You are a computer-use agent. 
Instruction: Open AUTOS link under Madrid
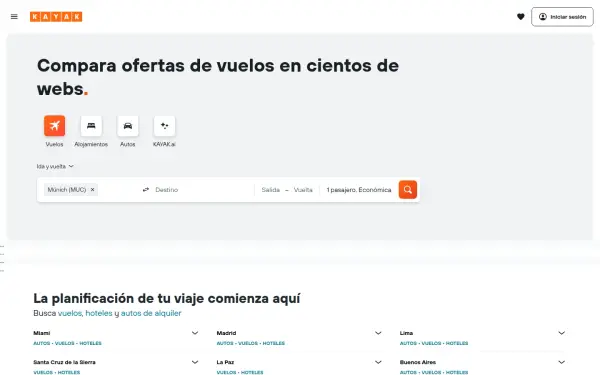click(x=225, y=343)
